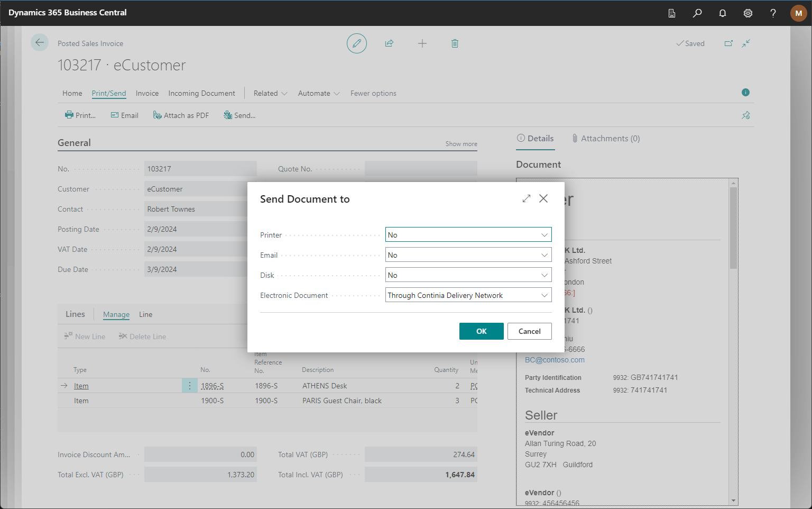Switch to the Attachments tab

pos(606,139)
